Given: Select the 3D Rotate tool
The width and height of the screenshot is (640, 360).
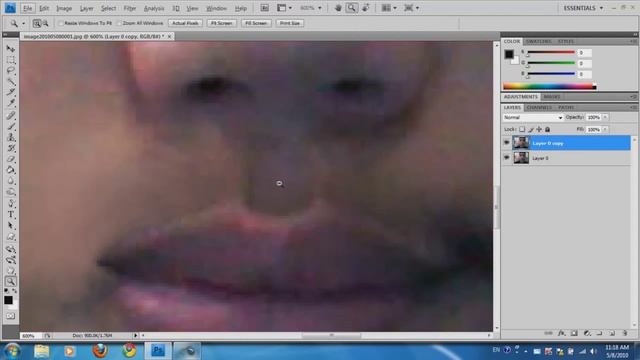Looking at the screenshot, I should 11,248.
